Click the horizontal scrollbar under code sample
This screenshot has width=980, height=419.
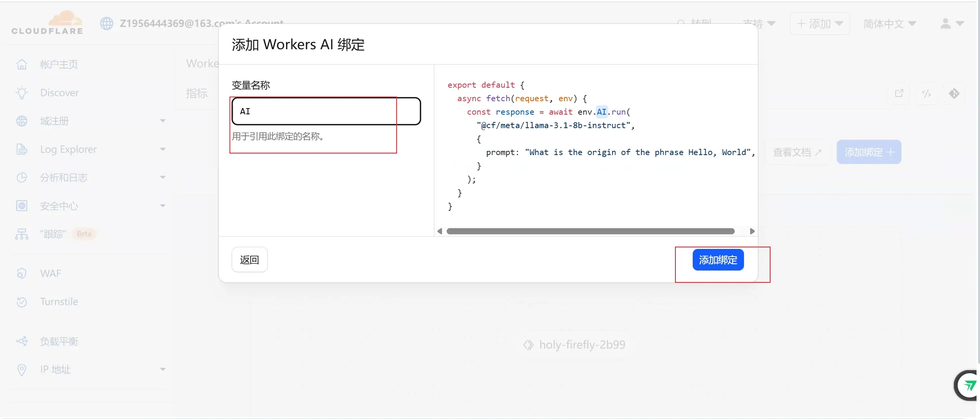590,231
